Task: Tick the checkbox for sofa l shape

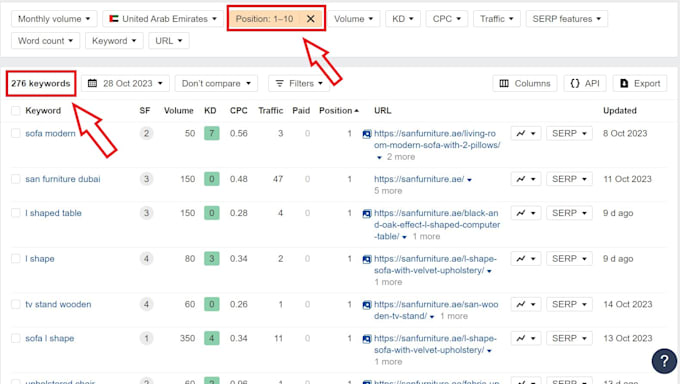Action: coord(16,338)
